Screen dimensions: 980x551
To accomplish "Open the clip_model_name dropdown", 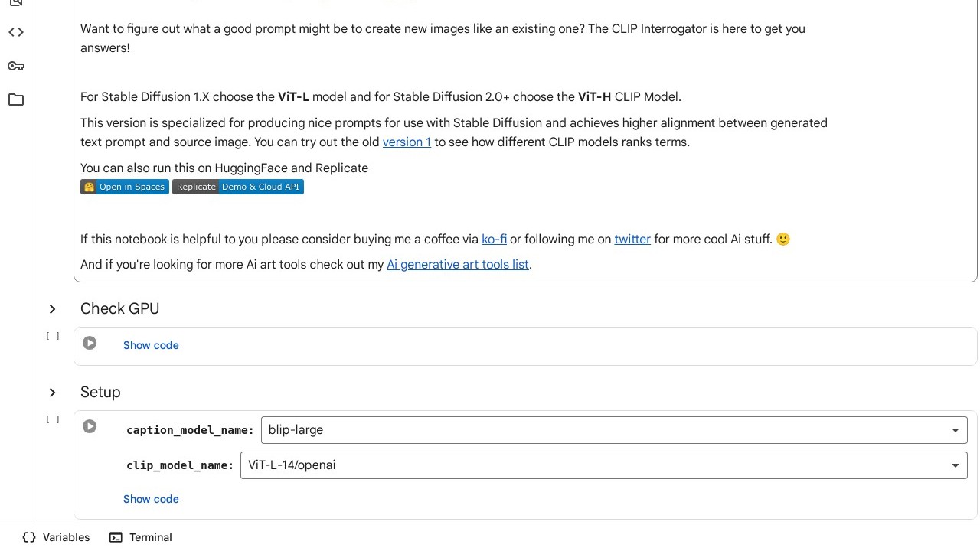I will coord(603,465).
